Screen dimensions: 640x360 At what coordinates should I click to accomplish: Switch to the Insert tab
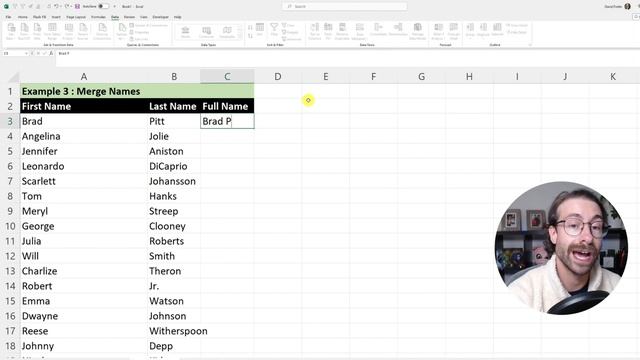[x=56, y=17]
